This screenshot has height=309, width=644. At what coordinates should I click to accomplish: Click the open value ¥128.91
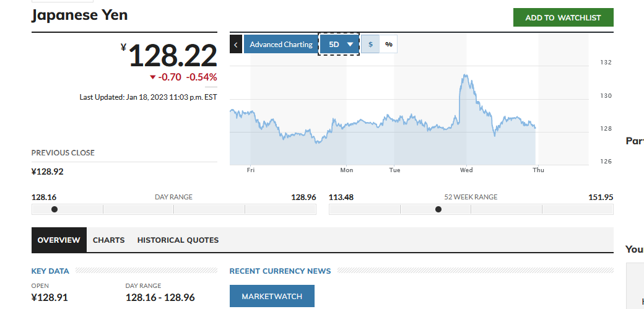tap(50, 297)
